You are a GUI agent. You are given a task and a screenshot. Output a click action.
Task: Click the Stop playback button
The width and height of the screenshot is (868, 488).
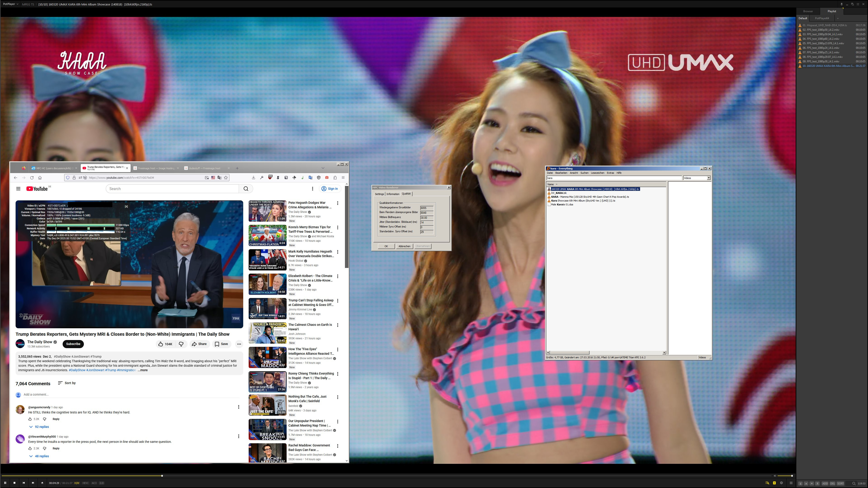pyautogui.click(x=14, y=483)
